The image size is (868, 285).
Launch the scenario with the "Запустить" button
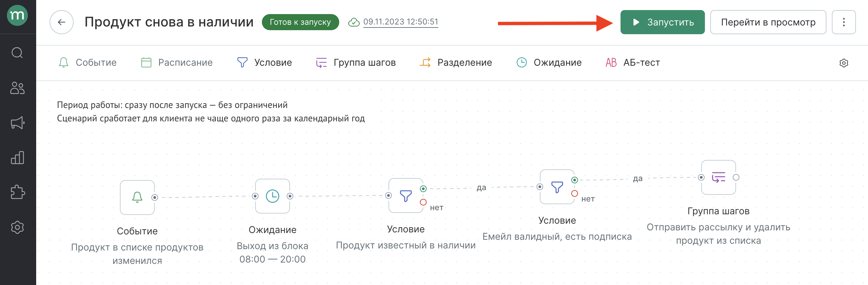pos(662,22)
